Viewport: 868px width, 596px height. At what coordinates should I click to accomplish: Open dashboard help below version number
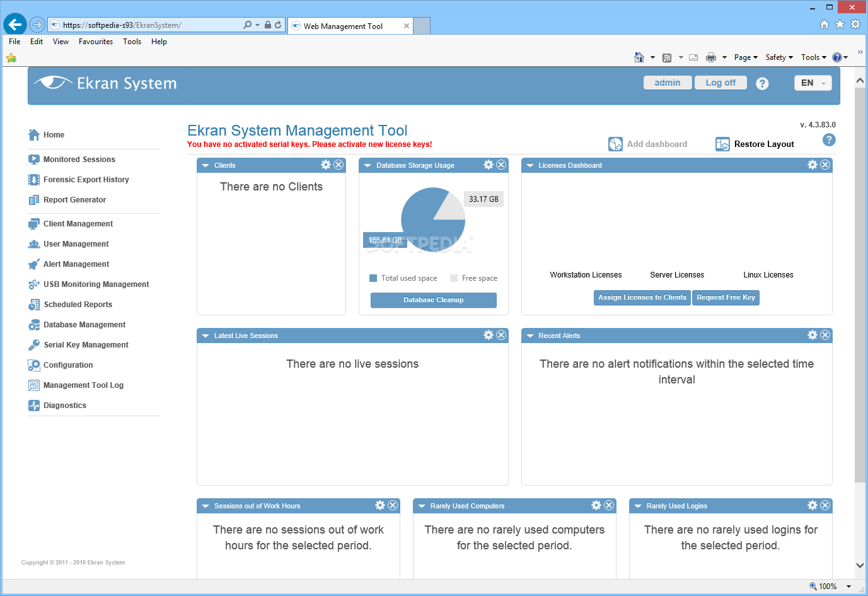click(829, 140)
